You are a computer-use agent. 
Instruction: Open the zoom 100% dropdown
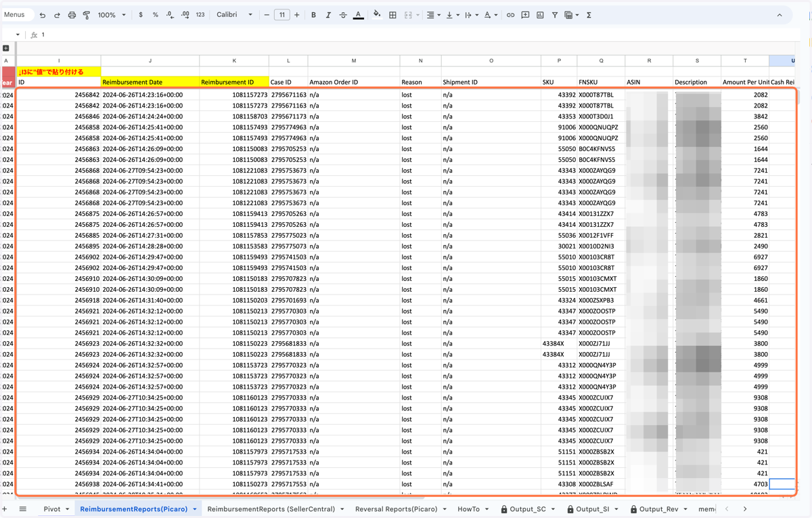[112, 15]
